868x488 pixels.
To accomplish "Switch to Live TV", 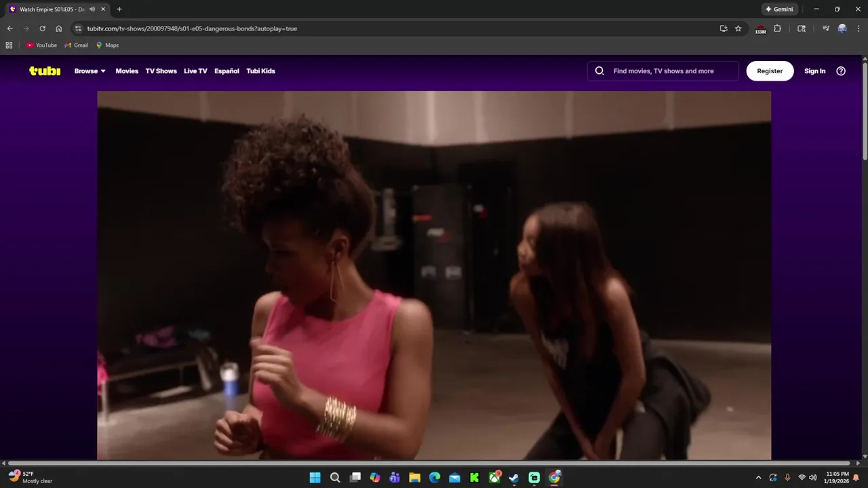I will (195, 71).
